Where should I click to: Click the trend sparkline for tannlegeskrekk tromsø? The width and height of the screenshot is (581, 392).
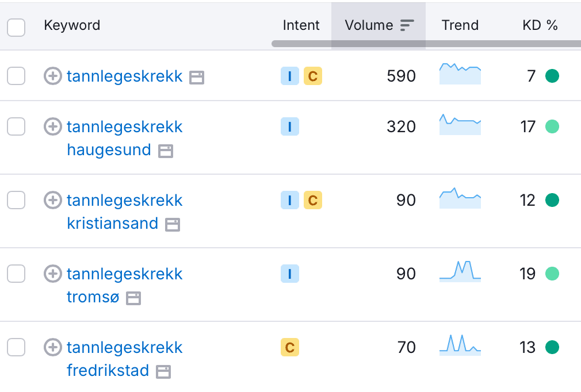460,271
